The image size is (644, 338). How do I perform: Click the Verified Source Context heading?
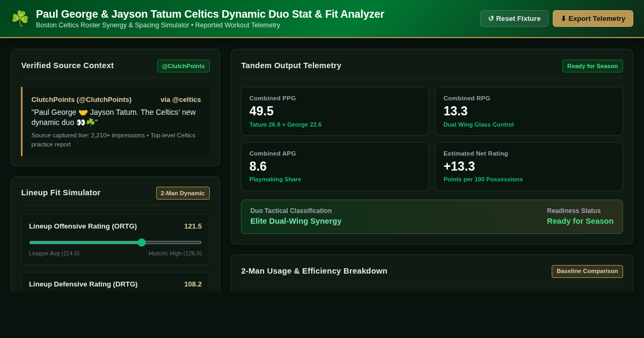point(68,65)
